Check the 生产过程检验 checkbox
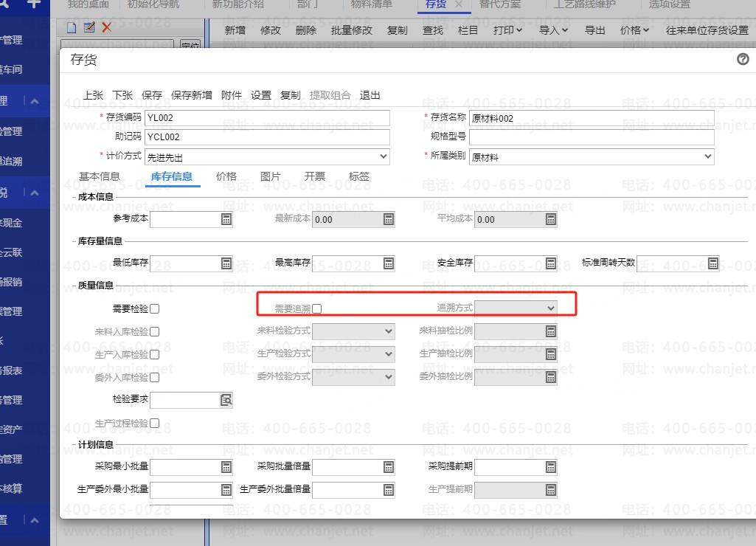The height and width of the screenshot is (546, 756). click(x=155, y=424)
